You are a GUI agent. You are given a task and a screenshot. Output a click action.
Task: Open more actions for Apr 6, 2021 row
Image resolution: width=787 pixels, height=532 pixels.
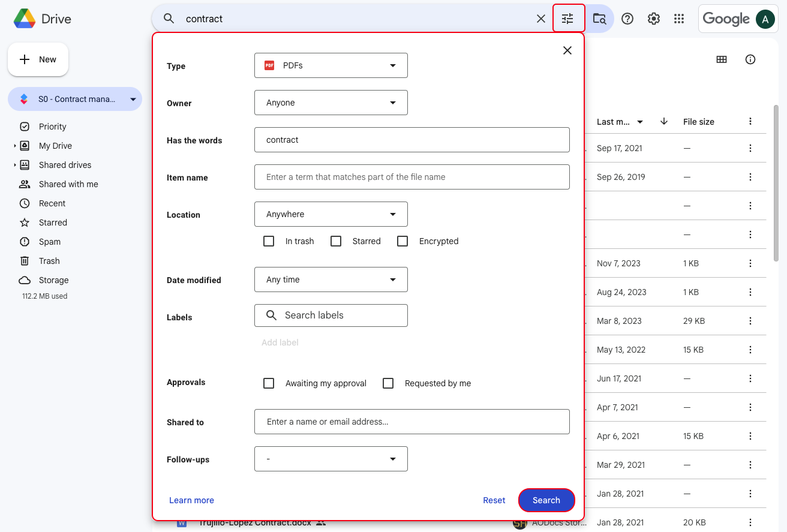click(x=750, y=436)
